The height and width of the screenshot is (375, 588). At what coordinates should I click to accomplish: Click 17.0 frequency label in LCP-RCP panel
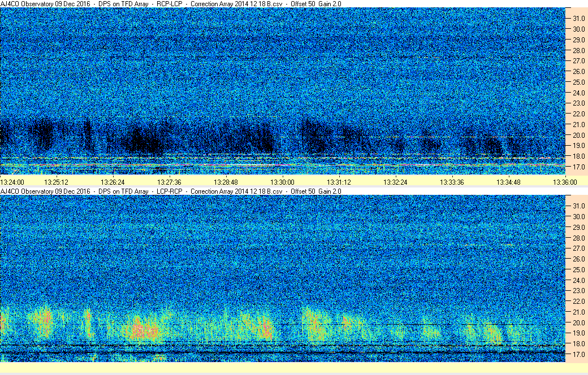coord(578,354)
